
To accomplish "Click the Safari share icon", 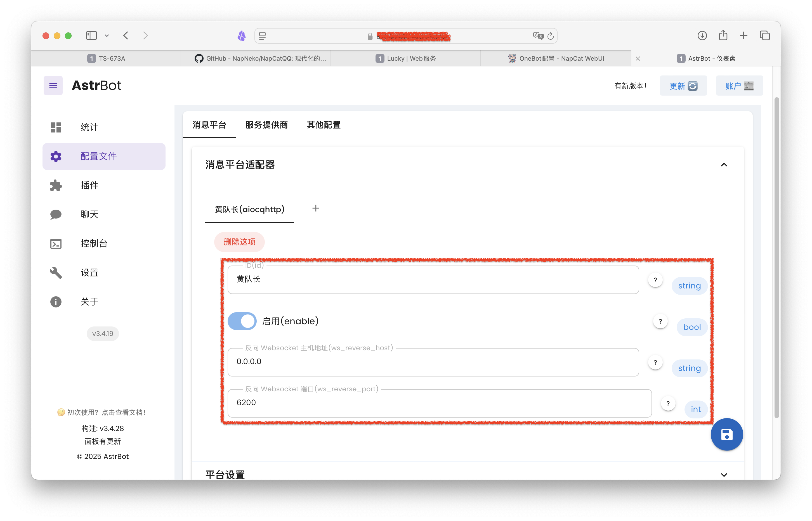I will (723, 35).
